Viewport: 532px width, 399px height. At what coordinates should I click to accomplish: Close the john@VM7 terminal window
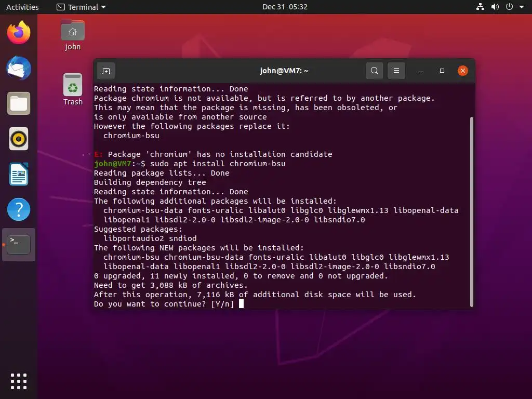point(463,71)
